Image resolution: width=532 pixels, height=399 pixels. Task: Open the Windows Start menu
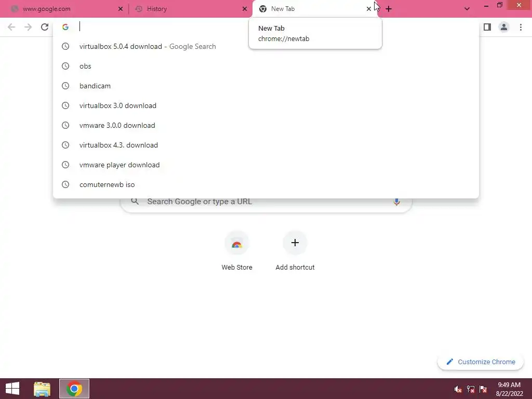(x=12, y=389)
